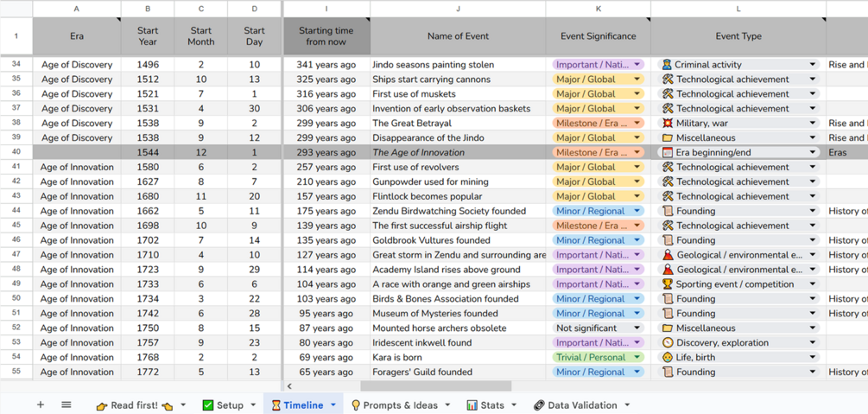Image resolution: width=868 pixels, height=414 pixels.
Task: Click the Eras cell in row 40
Action: pyautogui.click(x=847, y=152)
